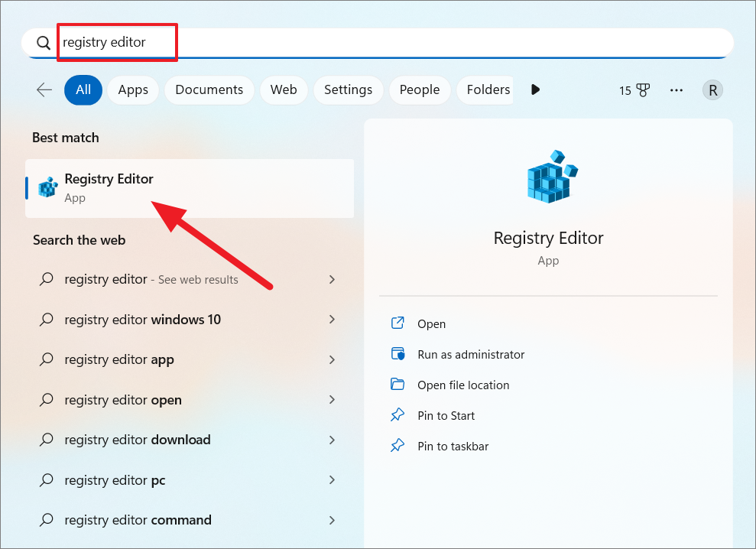Click Open file location text

463,385
